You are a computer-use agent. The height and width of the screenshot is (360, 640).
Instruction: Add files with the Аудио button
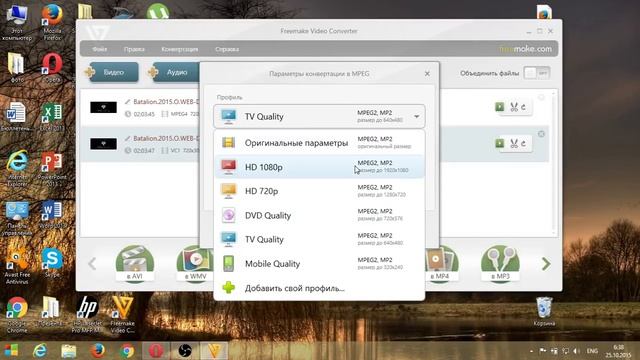[175, 72]
